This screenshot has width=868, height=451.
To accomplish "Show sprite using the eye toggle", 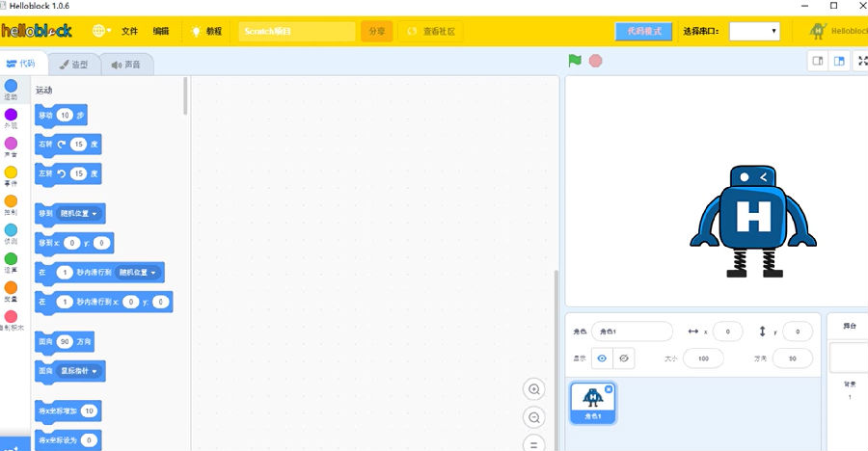I will (602, 358).
